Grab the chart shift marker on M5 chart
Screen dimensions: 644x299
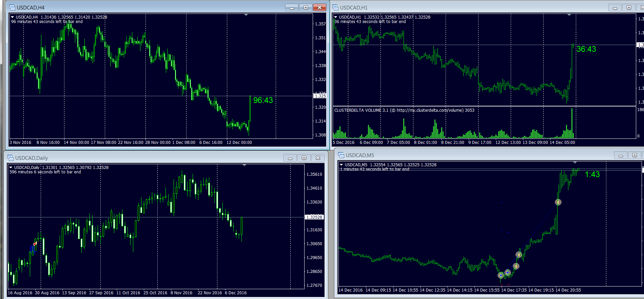click(575, 163)
